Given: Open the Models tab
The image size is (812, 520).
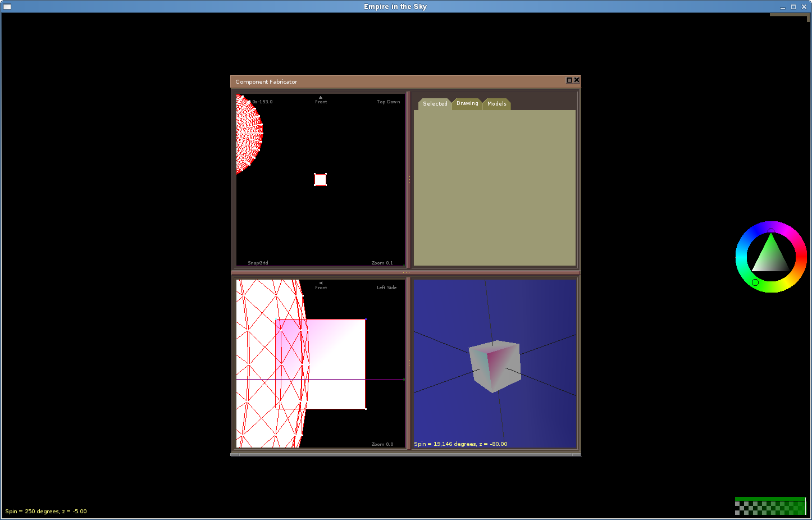Looking at the screenshot, I should (496, 104).
